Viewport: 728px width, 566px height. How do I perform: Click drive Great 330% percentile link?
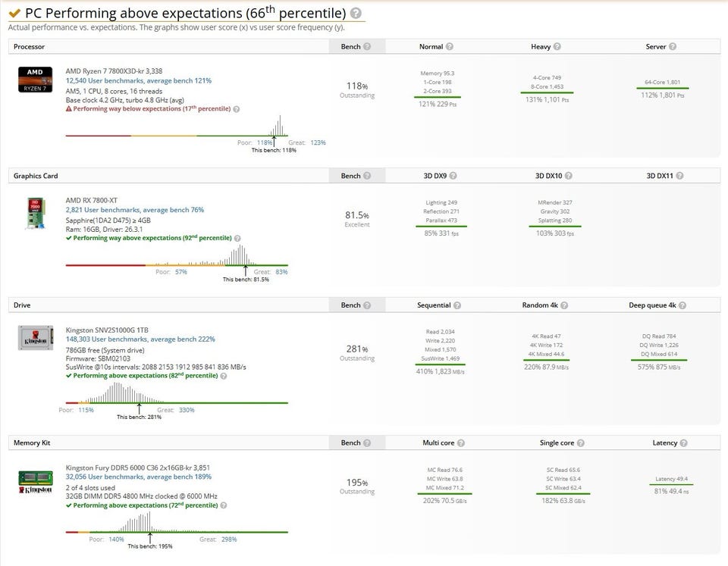tap(186, 410)
